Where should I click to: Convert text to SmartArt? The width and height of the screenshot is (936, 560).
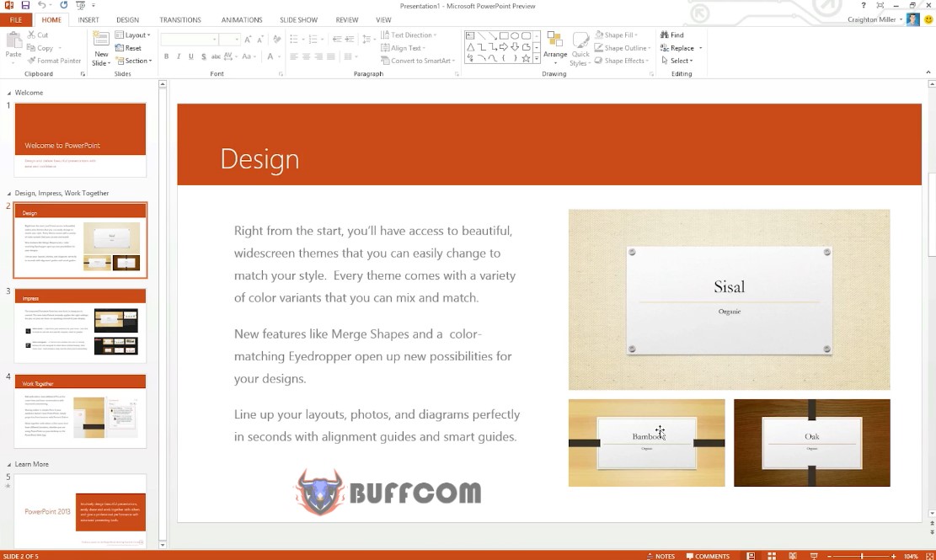coord(418,61)
